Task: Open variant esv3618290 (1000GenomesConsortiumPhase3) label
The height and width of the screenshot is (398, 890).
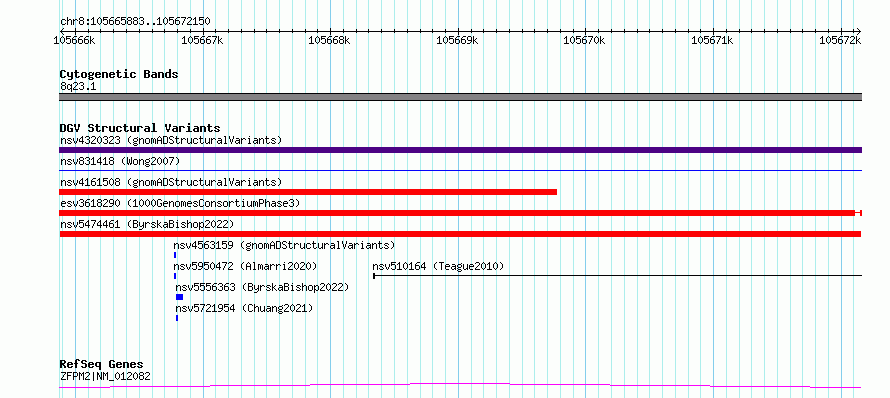Action: tap(180, 203)
